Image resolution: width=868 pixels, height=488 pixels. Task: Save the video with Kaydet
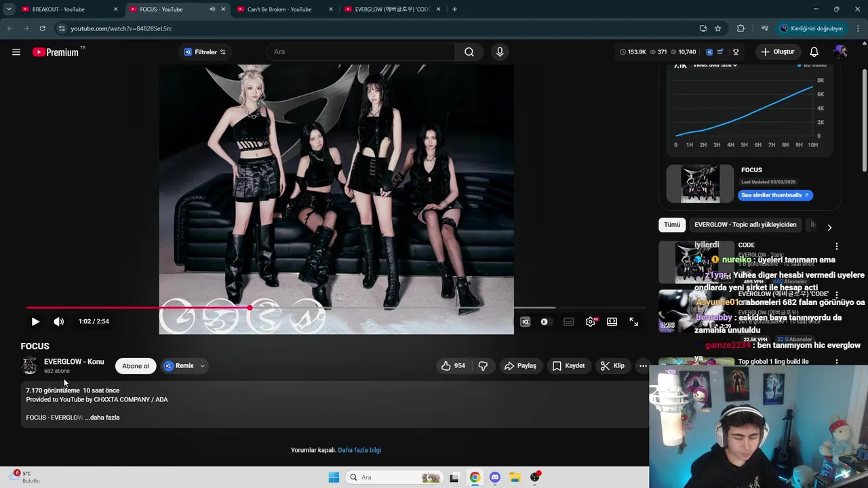[x=568, y=366]
